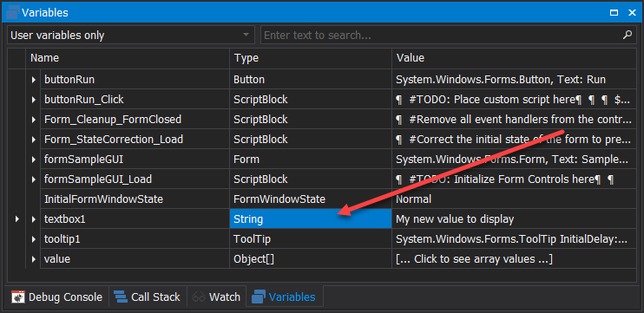Click the 'System.Windows.Forms.Form, Text: Sample' value
644x313 pixels.
(514, 160)
